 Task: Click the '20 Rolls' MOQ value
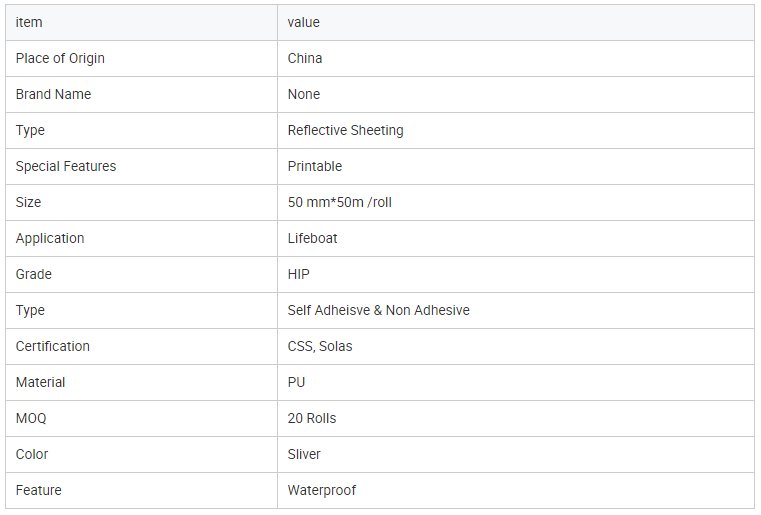(312, 418)
